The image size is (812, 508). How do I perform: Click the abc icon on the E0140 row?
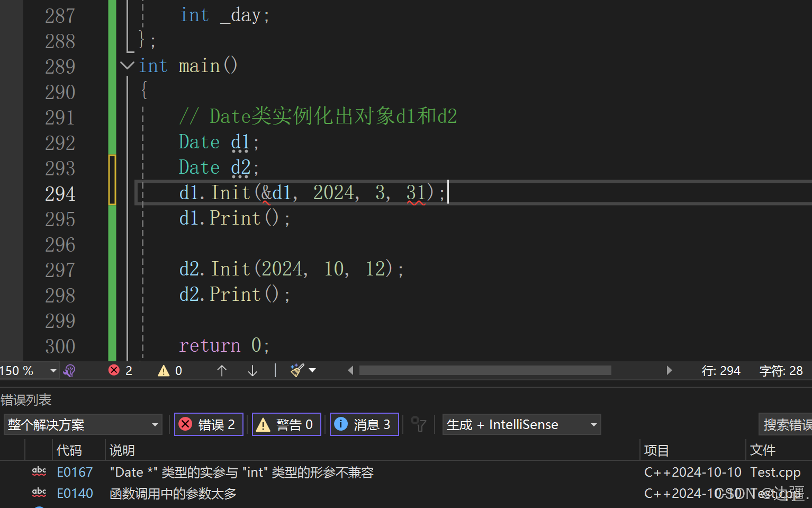click(x=39, y=492)
